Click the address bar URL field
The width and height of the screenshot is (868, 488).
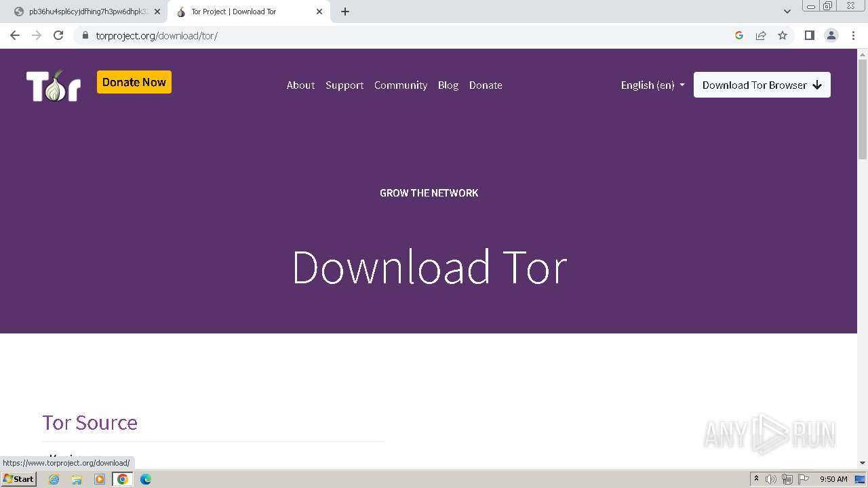click(407, 35)
